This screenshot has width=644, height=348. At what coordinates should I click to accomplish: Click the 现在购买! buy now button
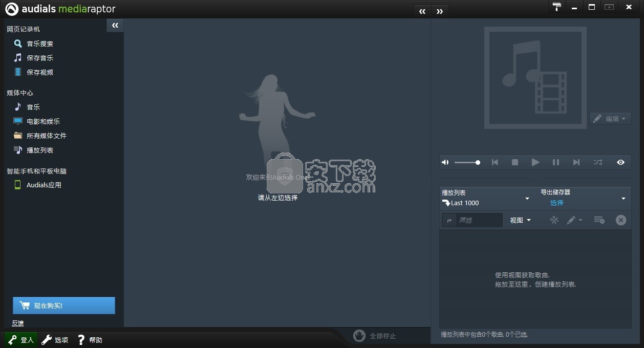[64, 306]
